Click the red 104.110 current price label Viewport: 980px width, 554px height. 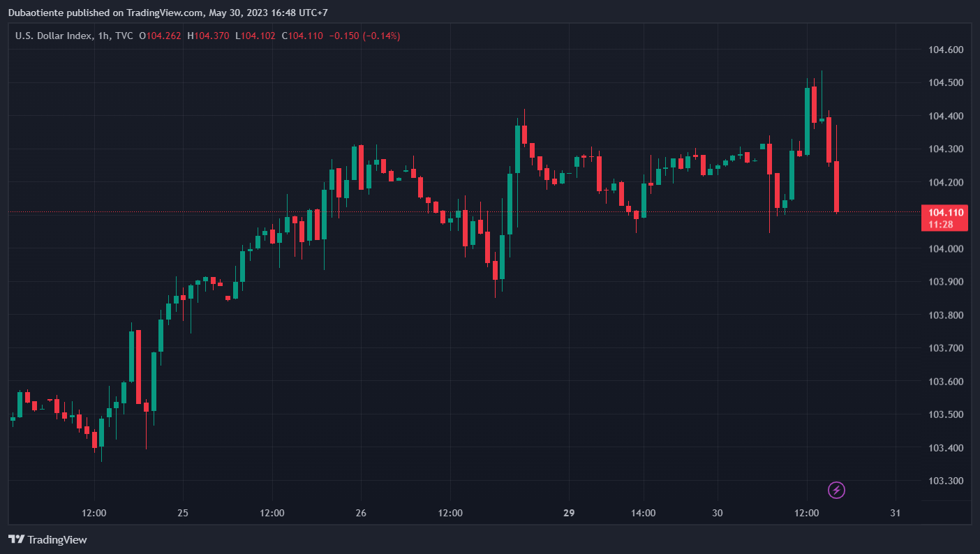944,212
